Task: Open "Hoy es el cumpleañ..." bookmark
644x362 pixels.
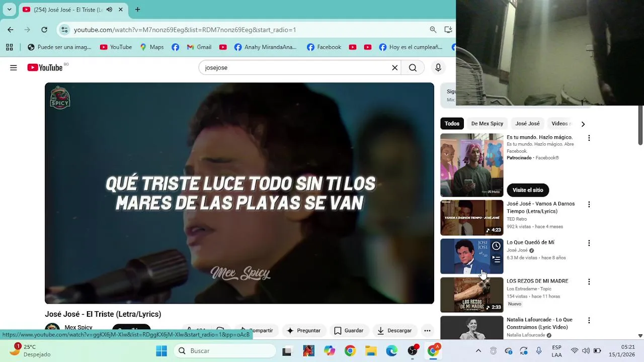Action: coord(411,47)
